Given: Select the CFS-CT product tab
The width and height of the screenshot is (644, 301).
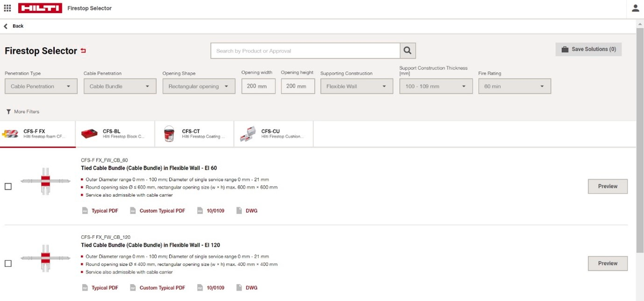Looking at the screenshot, I should pos(194,134).
